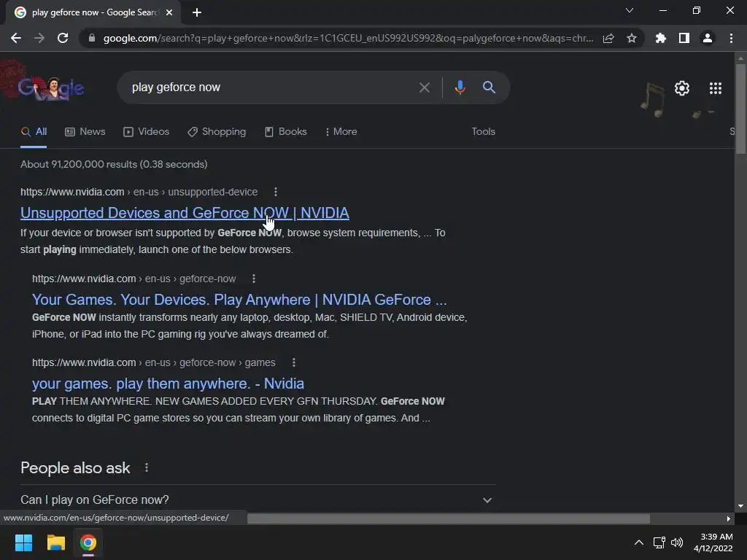This screenshot has height=560, width=747.
Task: Open the People also ask options menu
Action: point(146,467)
